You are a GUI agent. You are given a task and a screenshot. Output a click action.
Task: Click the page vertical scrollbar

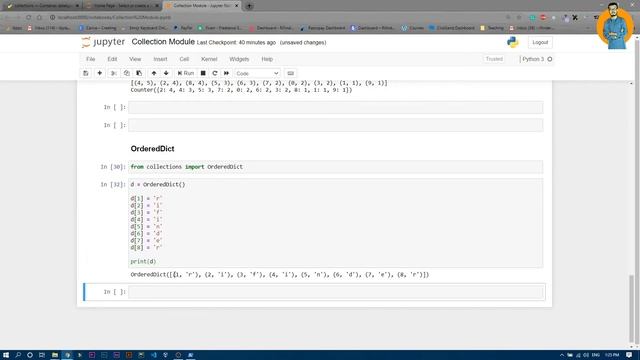631,309
